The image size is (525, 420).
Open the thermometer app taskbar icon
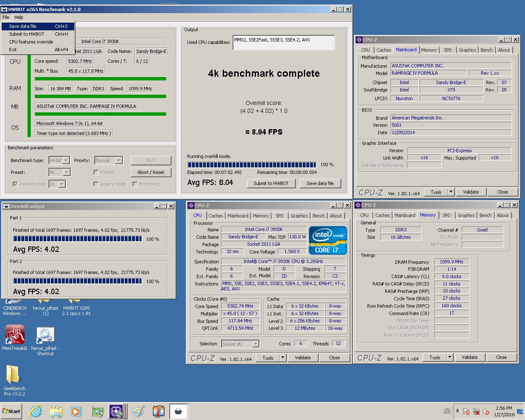point(158,411)
